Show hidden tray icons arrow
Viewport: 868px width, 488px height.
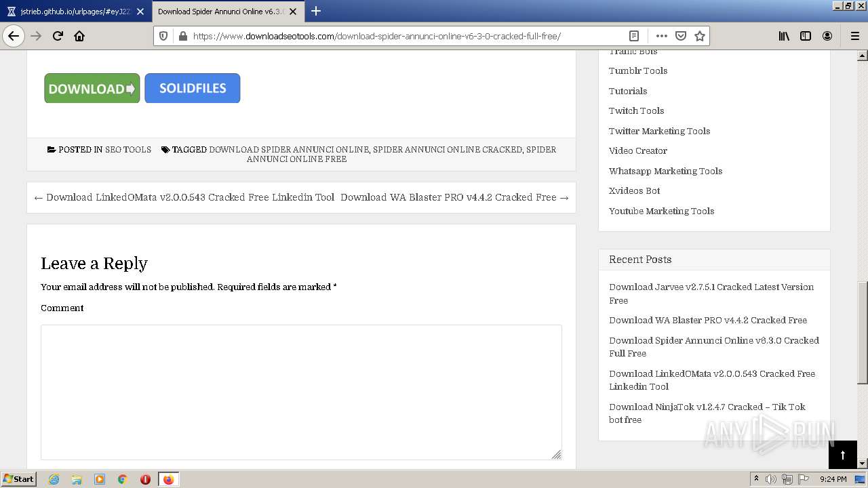point(756,479)
